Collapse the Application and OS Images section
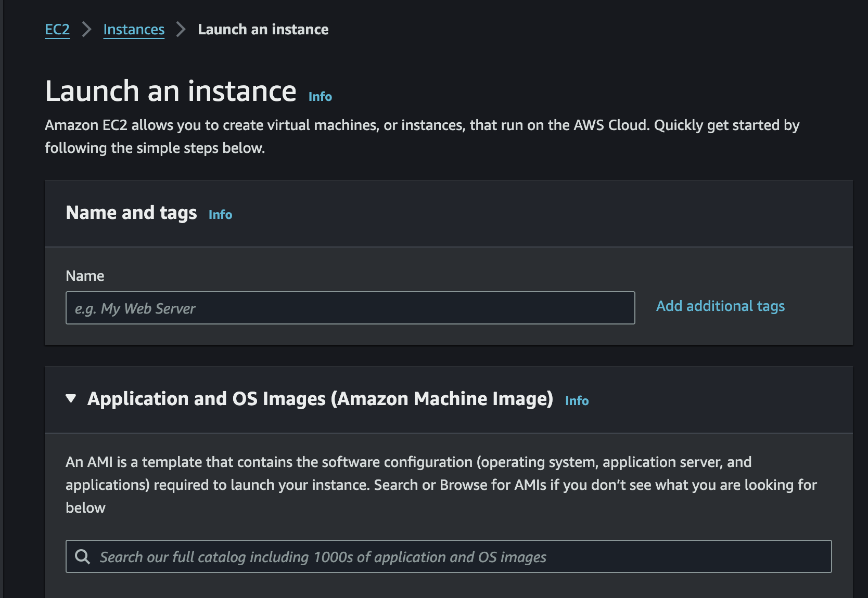Viewport: 868px width, 598px height. [71, 399]
